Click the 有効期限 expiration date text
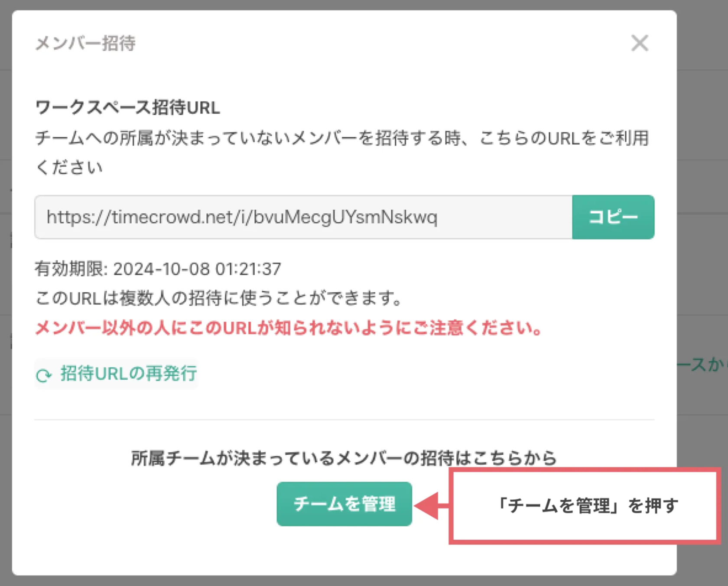The image size is (728, 586). click(x=158, y=269)
